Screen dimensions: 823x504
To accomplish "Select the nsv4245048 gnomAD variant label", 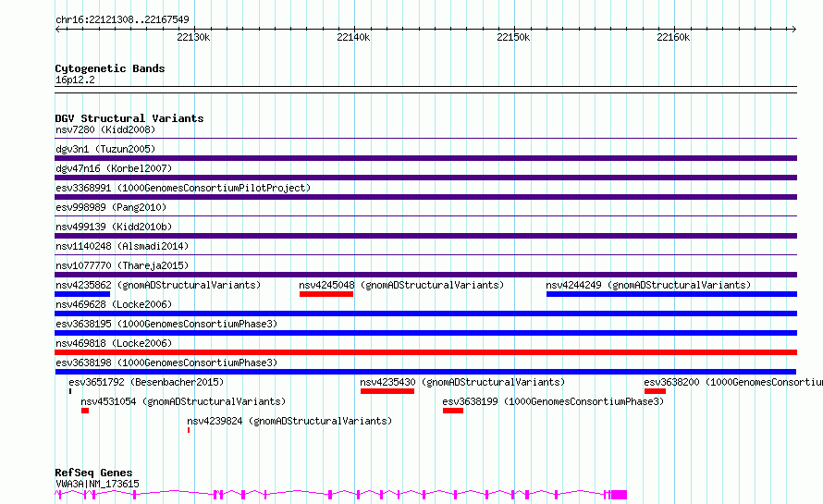I will point(401,285).
